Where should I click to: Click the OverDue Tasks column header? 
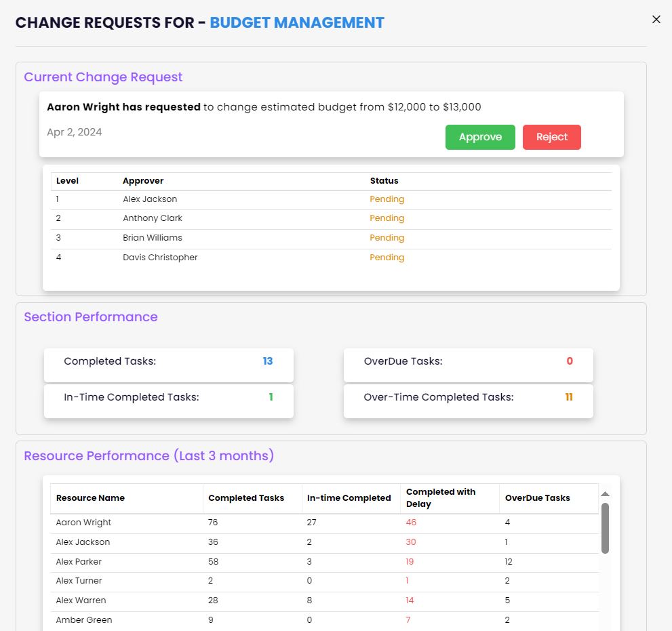[537, 497]
